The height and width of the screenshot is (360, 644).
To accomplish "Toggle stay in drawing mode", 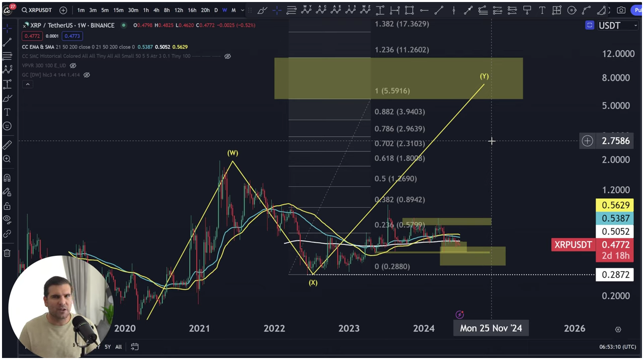I will pos(7,192).
